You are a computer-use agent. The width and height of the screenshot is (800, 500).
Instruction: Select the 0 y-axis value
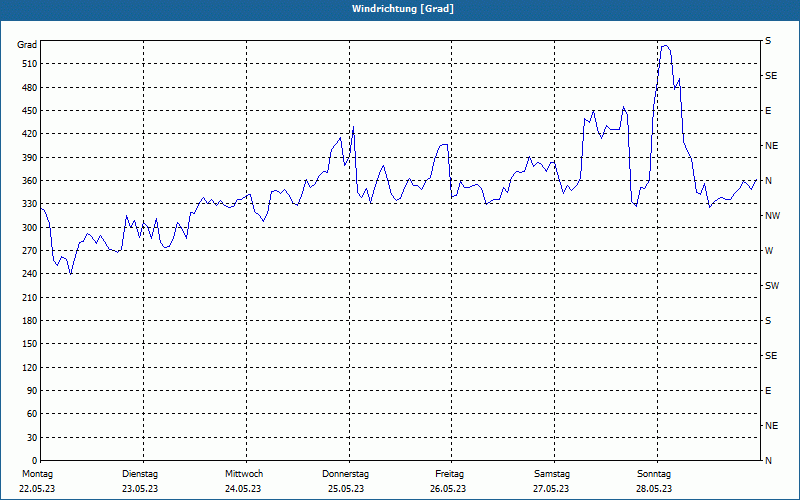34,460
